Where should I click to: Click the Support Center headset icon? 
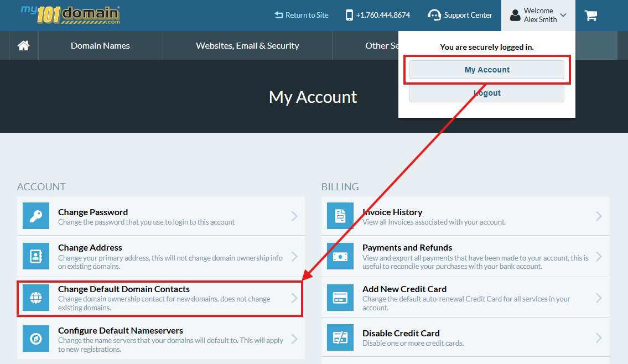[434, 15]
